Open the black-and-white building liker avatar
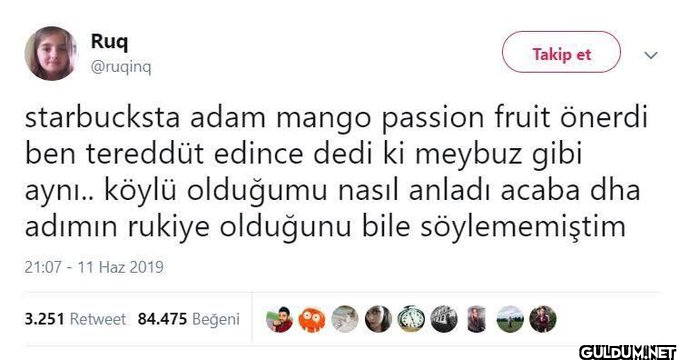680x360 pixels. tap(444, 319)
